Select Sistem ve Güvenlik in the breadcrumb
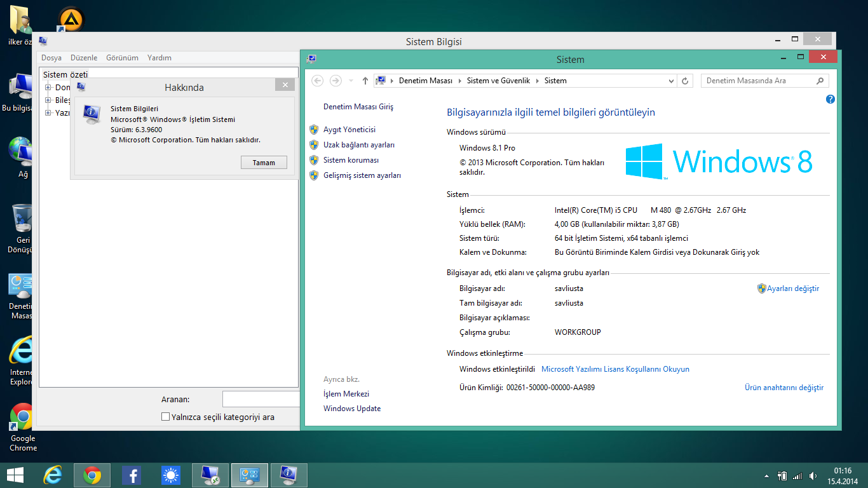The width and height of the screenshot is (868, 488). pyautogui.click(x=498, y=81)
